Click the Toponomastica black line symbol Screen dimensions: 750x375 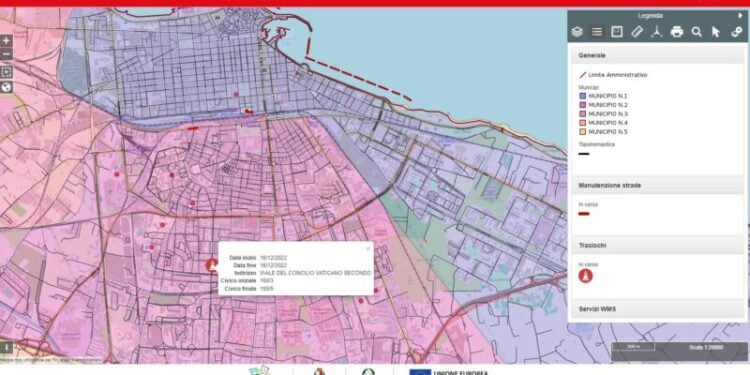point(584,154)
